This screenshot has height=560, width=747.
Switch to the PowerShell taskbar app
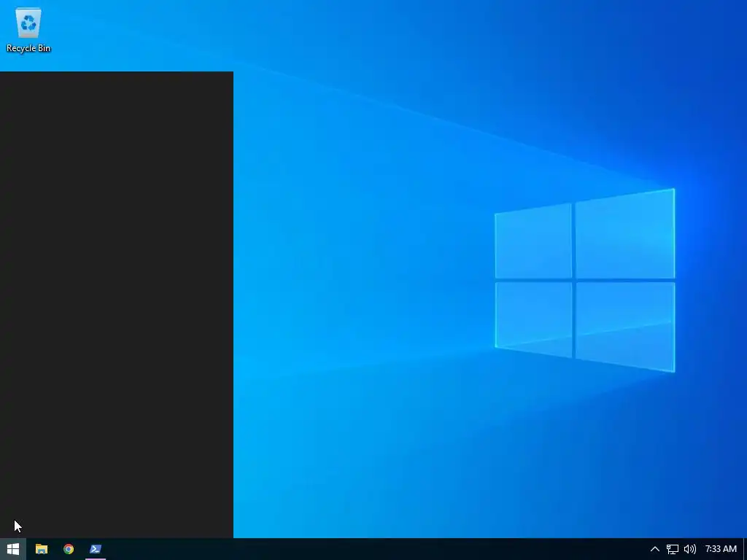(x=96, y=549)
